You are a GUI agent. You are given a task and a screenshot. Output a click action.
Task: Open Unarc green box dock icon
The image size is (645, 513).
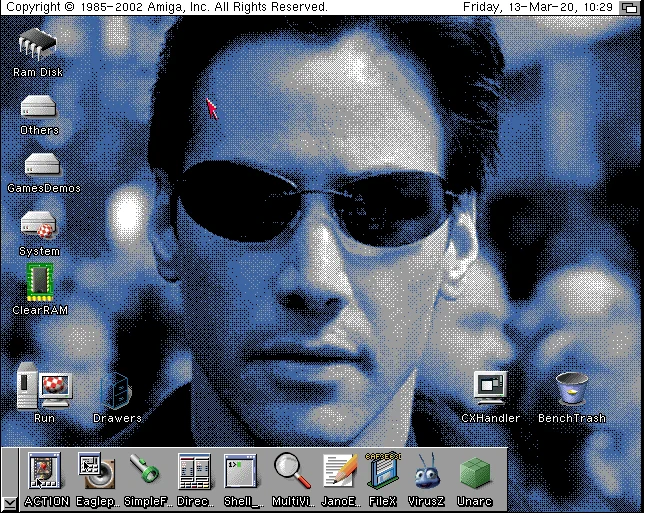pyautogui.click(x=475, y=473)
